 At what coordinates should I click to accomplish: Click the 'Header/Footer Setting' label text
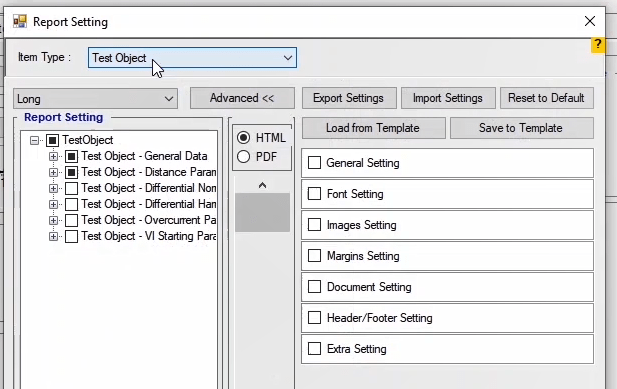[379, 318]
